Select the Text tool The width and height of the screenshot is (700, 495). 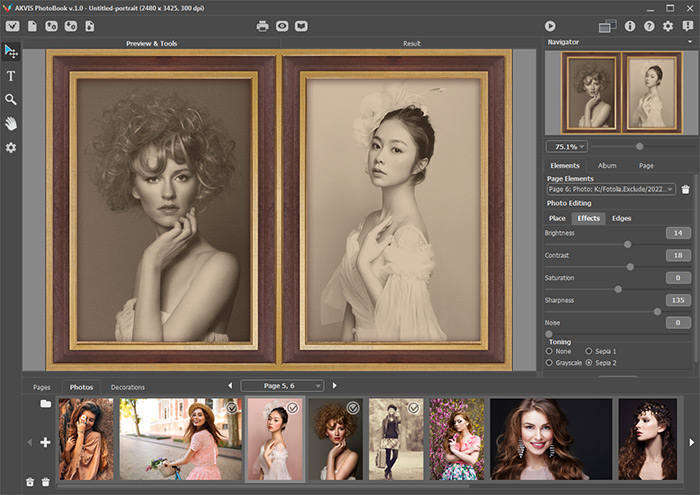[x=11, y=76]
